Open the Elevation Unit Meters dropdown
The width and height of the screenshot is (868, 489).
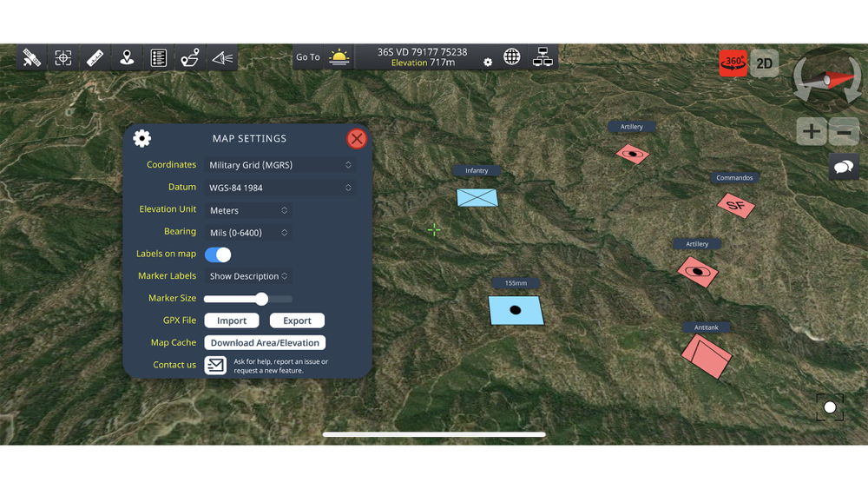pyautogui.click(x=248, y=210)
